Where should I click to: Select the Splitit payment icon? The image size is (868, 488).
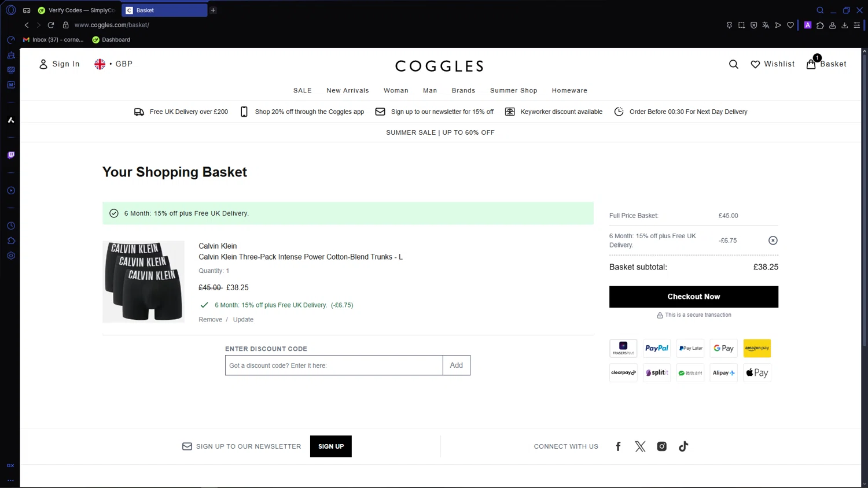[x=657, y=373]
